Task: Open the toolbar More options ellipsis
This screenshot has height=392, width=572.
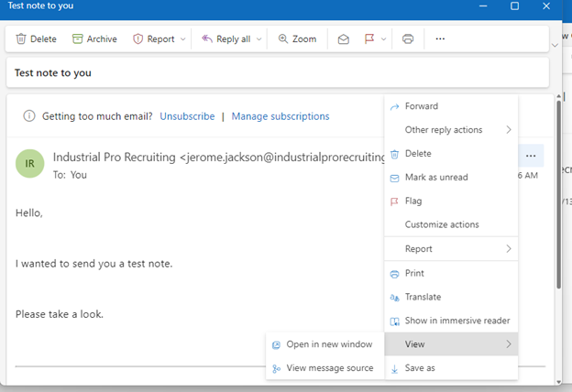Action: pyautogui.click(x=440, y=38)
